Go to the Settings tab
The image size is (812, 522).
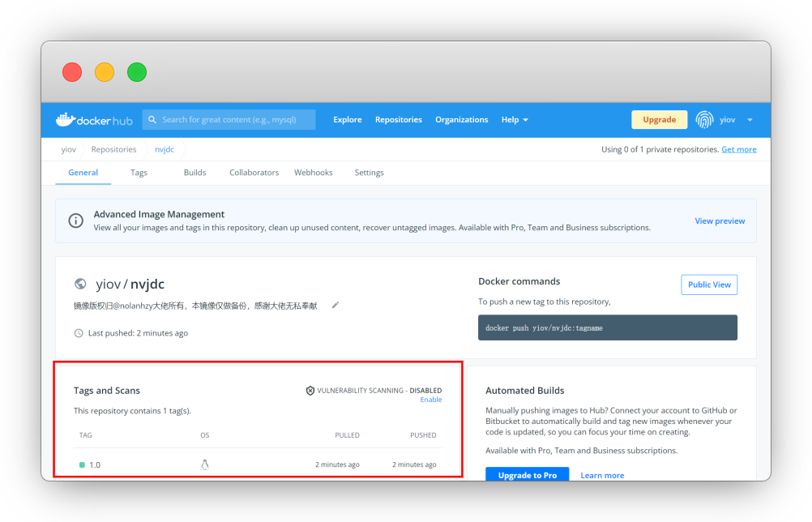[x=369, y=173]
